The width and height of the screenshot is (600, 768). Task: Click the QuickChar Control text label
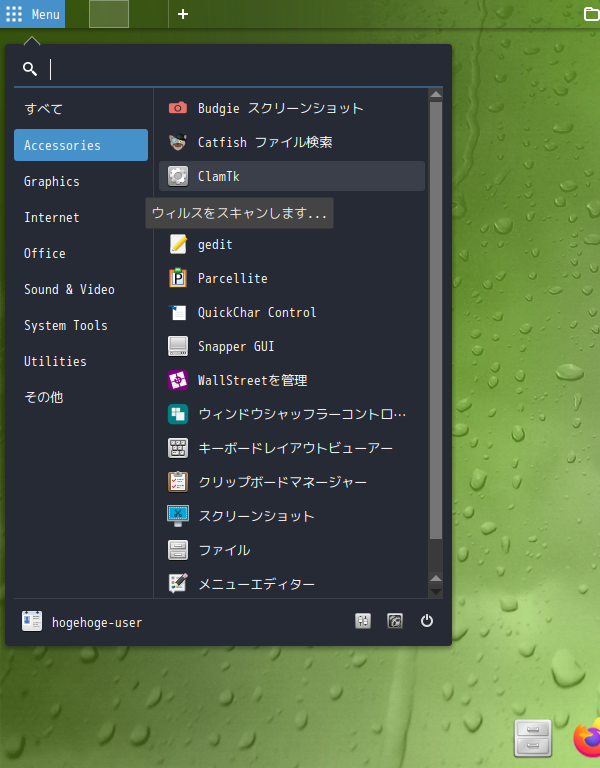pyautogui.click(x=257, y=312)
